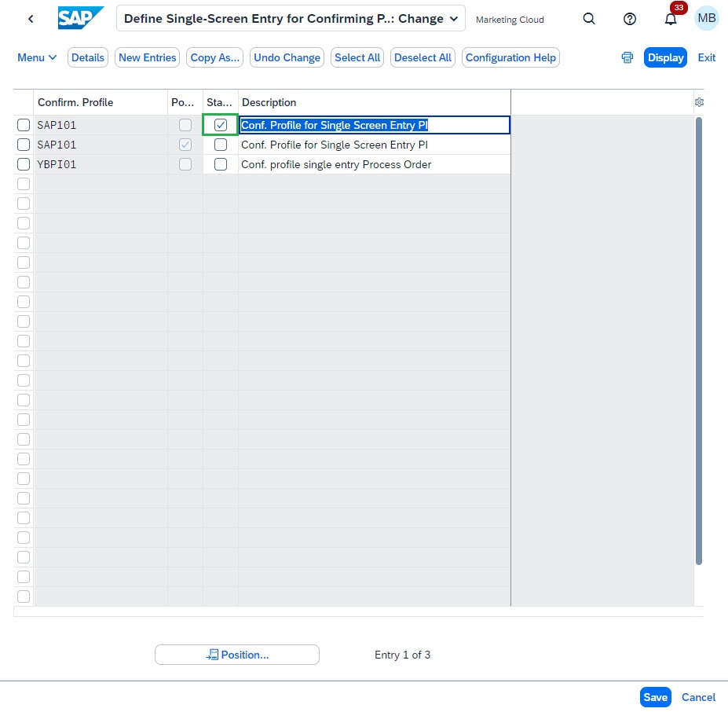Click the Position... button
The height and width of the screenshot is (712, 728).
tap(237, 655)
